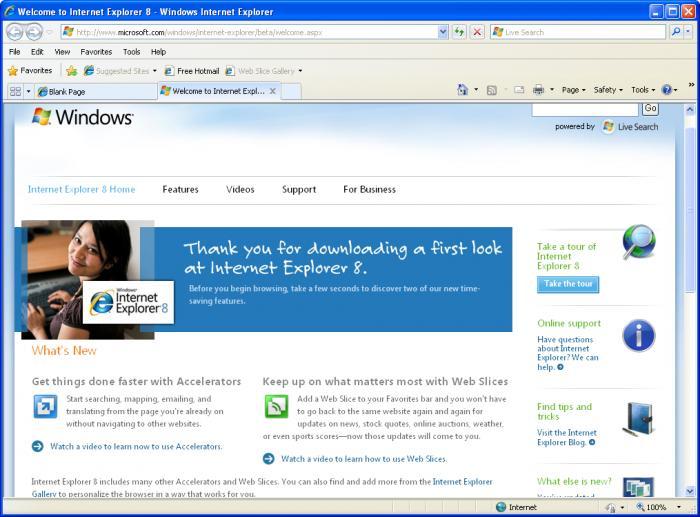Open search provider options dropdown
Image resolution: width=700 pixels, height=517 pixels.
[x=688, y=32]
